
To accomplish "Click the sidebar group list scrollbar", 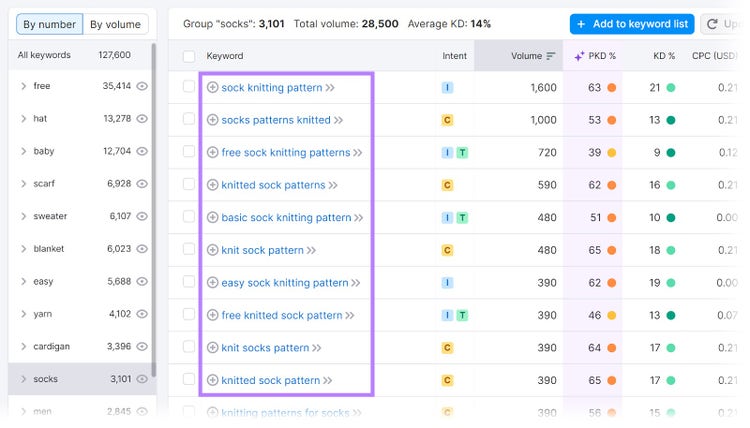I will (154, 209).
